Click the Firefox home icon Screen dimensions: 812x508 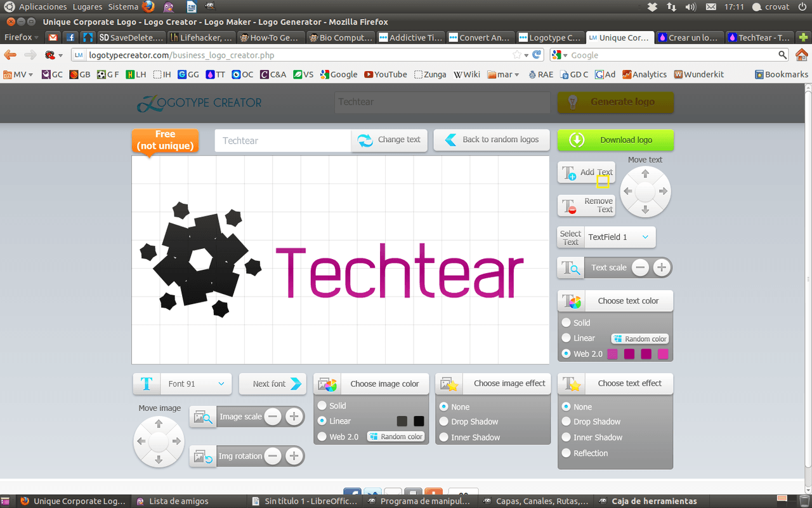tap(802, 55)
